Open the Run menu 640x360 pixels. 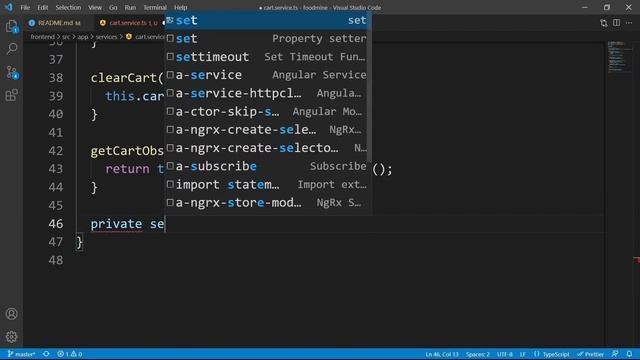130,7
